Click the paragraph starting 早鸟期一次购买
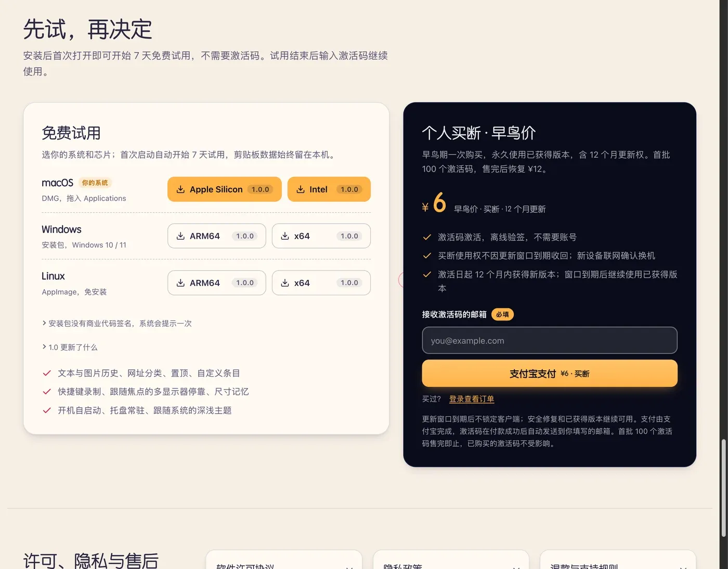This screenshot has height=569, width=728. tap(546, 162)
